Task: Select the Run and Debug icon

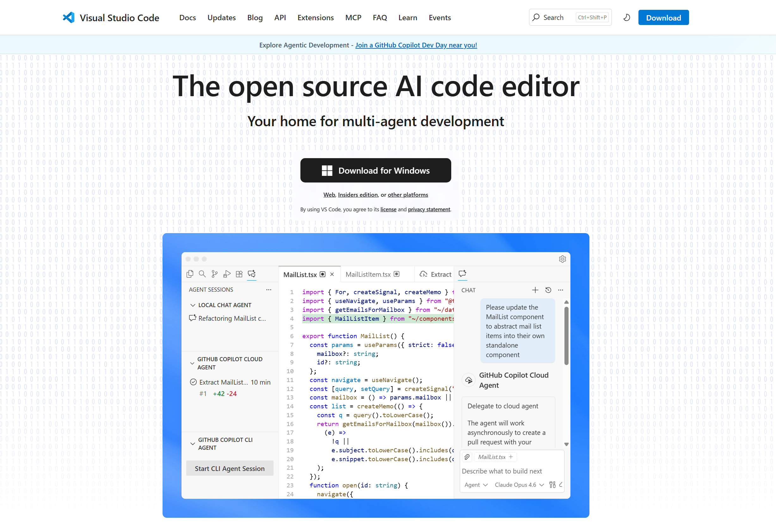Action: 227,274
